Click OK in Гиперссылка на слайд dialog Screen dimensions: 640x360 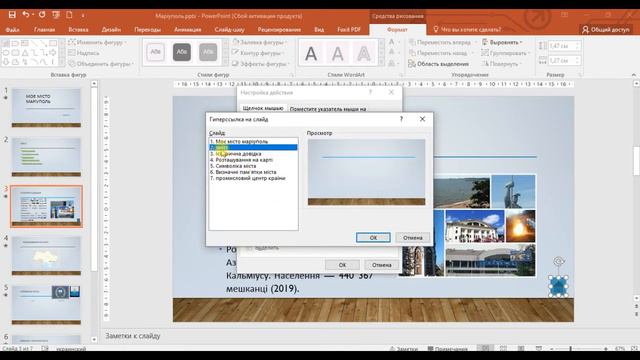point(373,238)
